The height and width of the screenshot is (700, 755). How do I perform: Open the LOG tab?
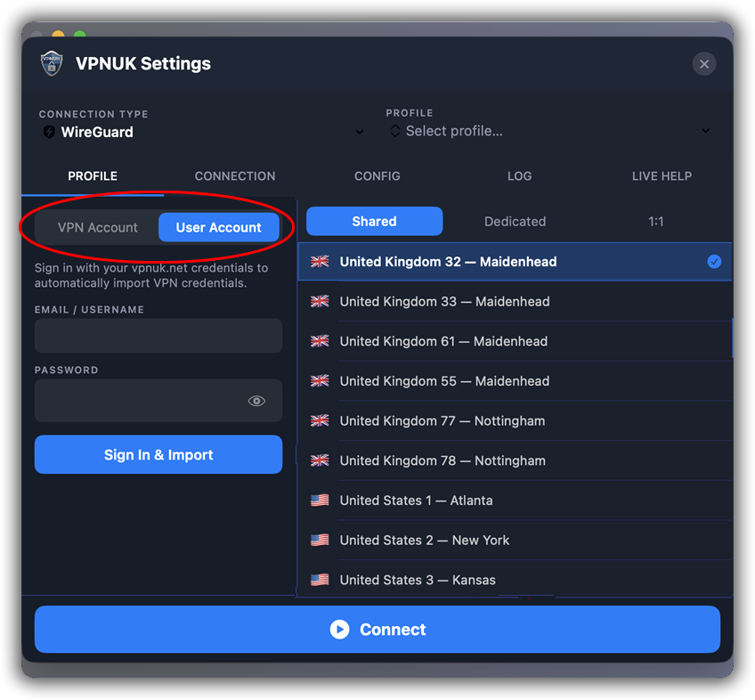coord(520,175)
